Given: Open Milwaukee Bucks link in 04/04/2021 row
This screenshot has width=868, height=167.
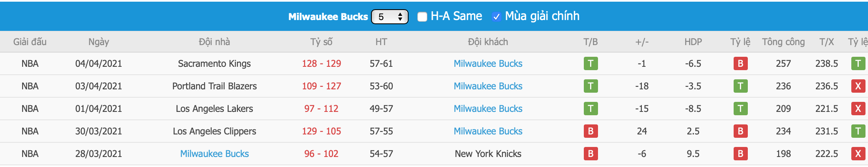Looking at the screenshot, I should coord(488,63).
